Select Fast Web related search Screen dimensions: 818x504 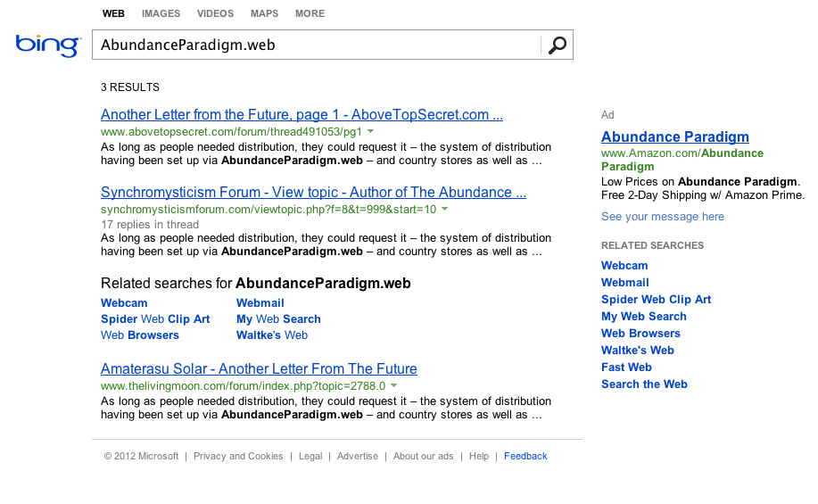[626, 368]
